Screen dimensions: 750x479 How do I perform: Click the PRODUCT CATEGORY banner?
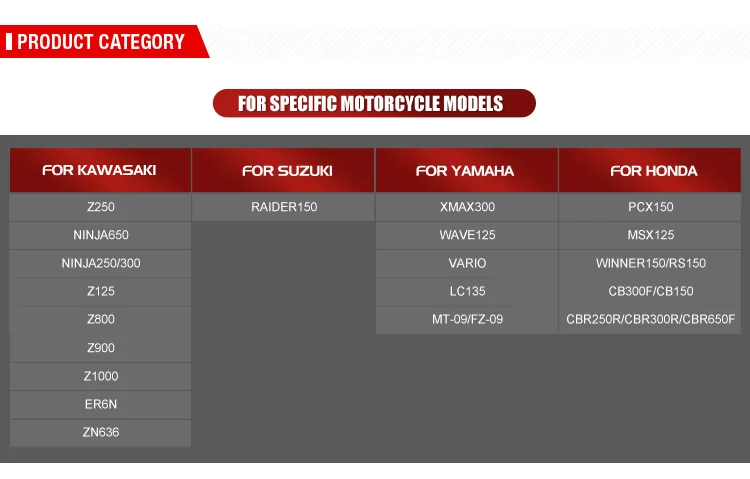pyautogui.click(x=100, y=42)
